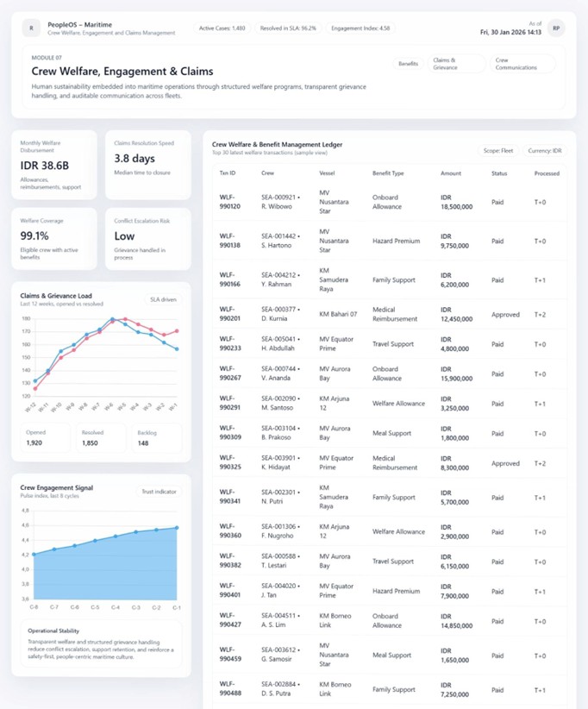Viewport: 588px width, 709px height.
Task: Switch to the Benefits tab
Action: (408, 64)
